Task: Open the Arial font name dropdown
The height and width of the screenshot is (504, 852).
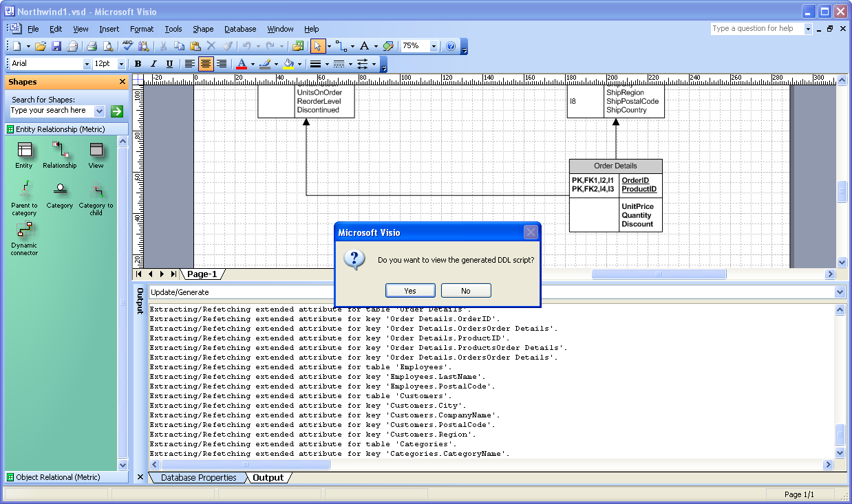Action: [87, 63]
